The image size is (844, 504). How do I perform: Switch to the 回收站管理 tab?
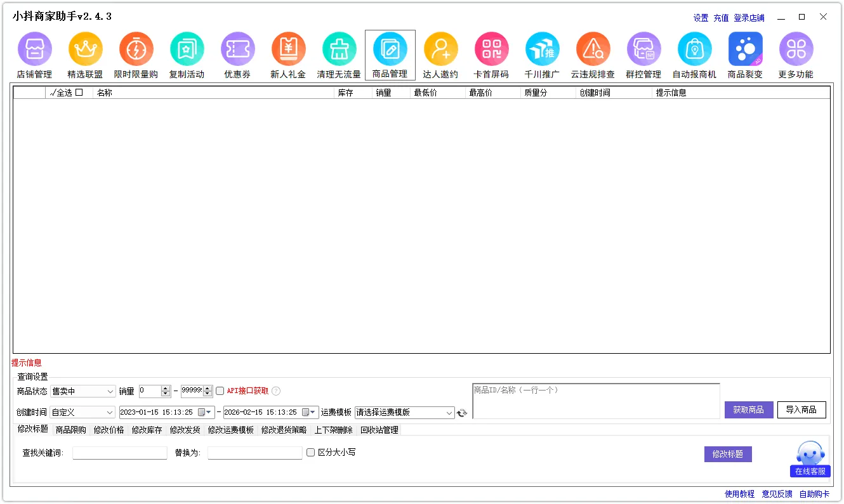(379, 430)
